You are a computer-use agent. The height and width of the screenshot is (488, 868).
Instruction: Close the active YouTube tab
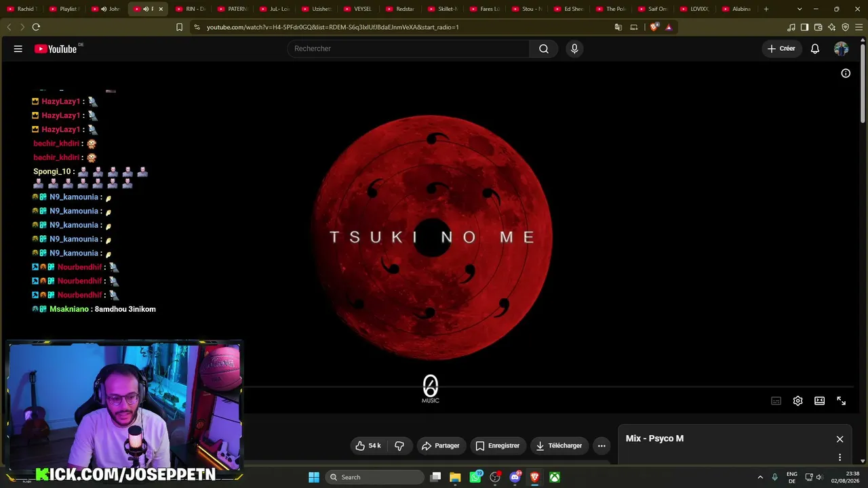[x=161, y=9]
